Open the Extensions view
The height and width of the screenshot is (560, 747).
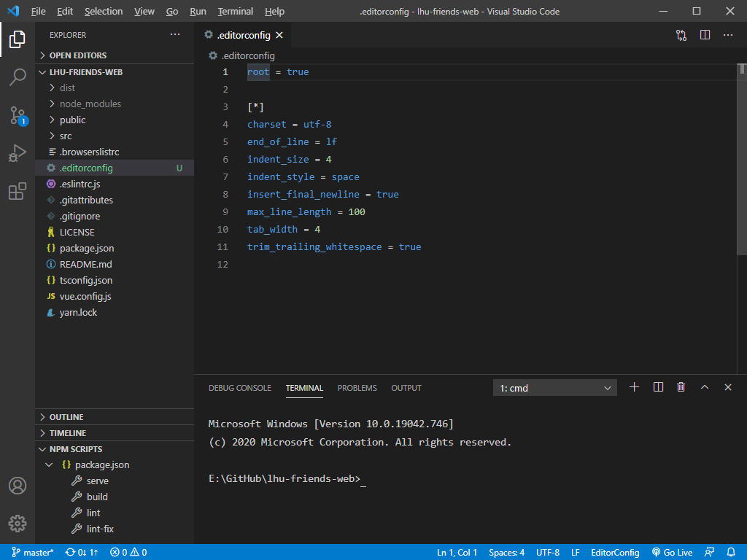[18, 192]
